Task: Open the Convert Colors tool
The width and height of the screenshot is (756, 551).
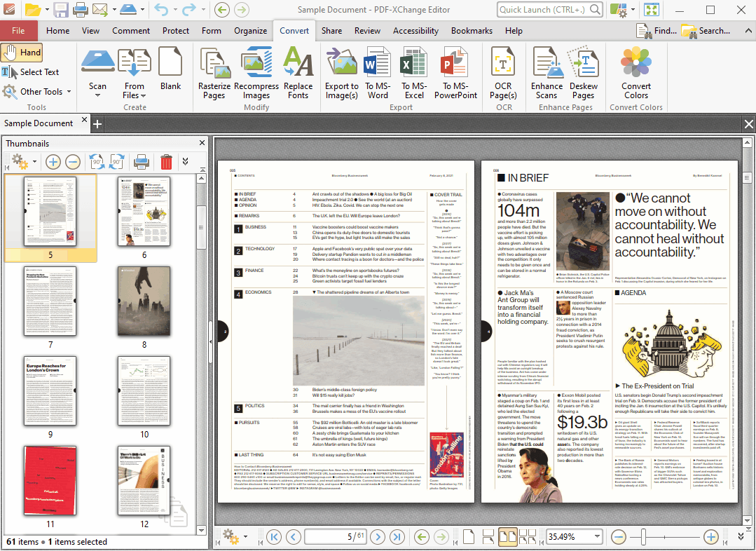Action: [x=635, y=74]
